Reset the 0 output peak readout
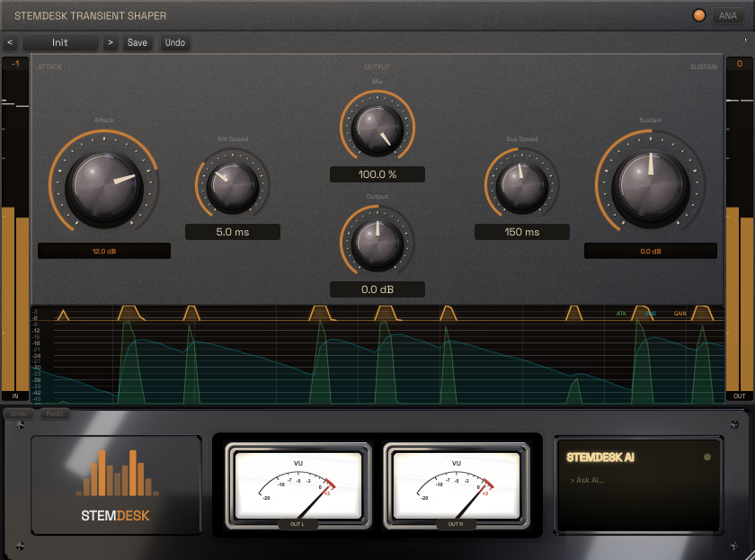Image resolution: width=755 pixels, height=560 pixels. click(740, 64)
